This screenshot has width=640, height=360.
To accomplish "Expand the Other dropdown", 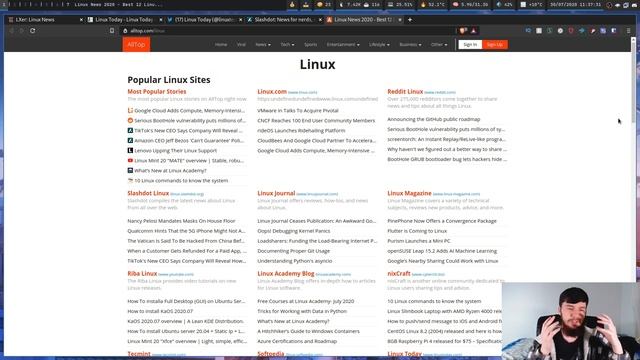I will click(439, 44).
